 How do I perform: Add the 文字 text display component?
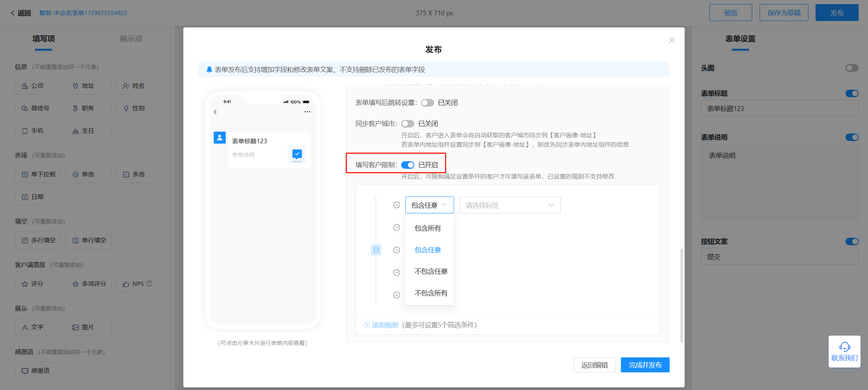tap(38, 327)
